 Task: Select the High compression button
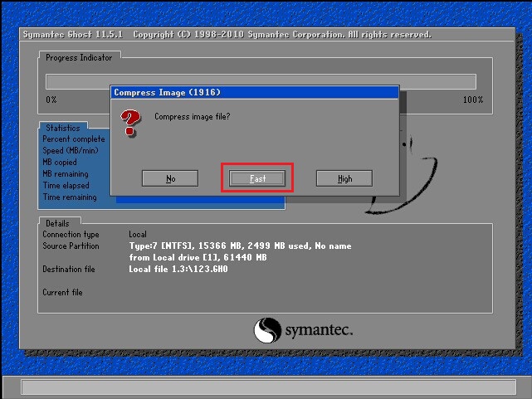click(344, 178)
